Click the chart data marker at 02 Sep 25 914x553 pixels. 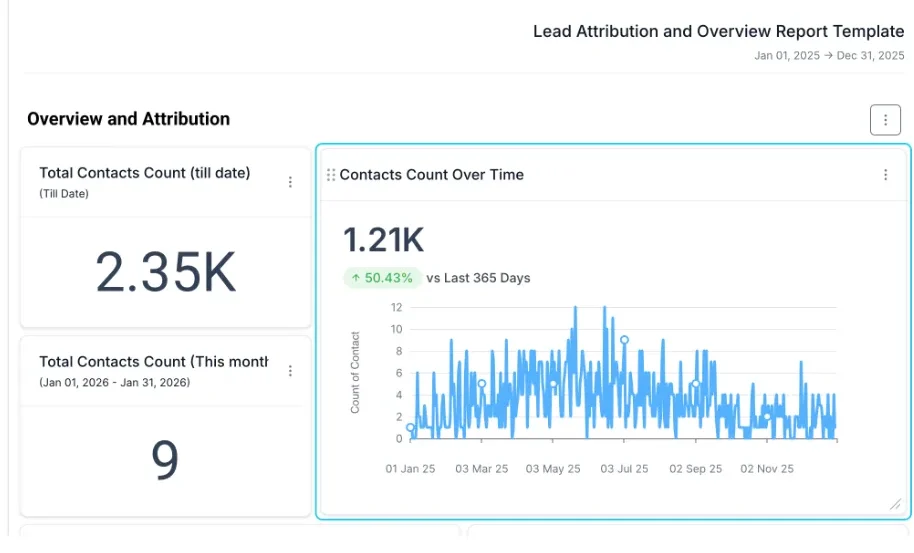695,383
